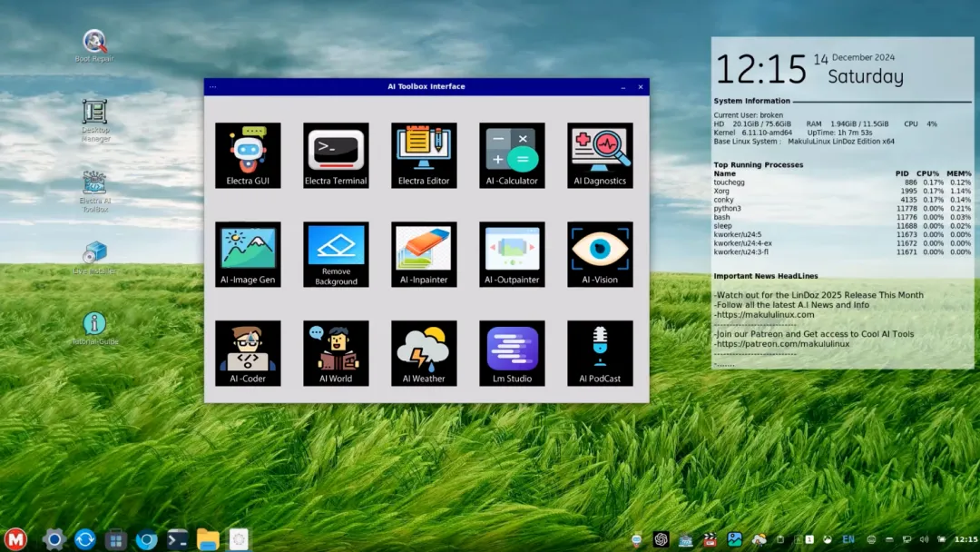Screen dimensions: 980x552
Task: Launch Electra Terminal from the toolbox
Action: (x=336, y=155)
